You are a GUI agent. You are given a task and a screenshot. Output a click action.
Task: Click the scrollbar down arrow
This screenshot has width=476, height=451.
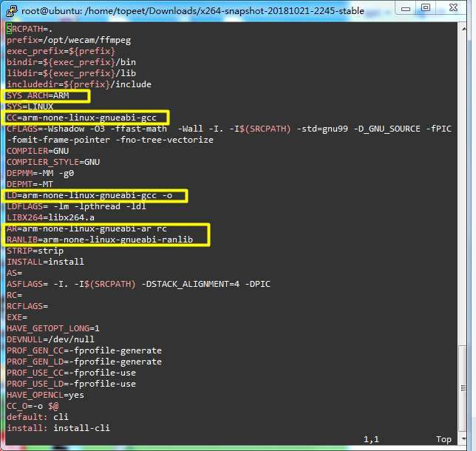(x=463, y=439)
